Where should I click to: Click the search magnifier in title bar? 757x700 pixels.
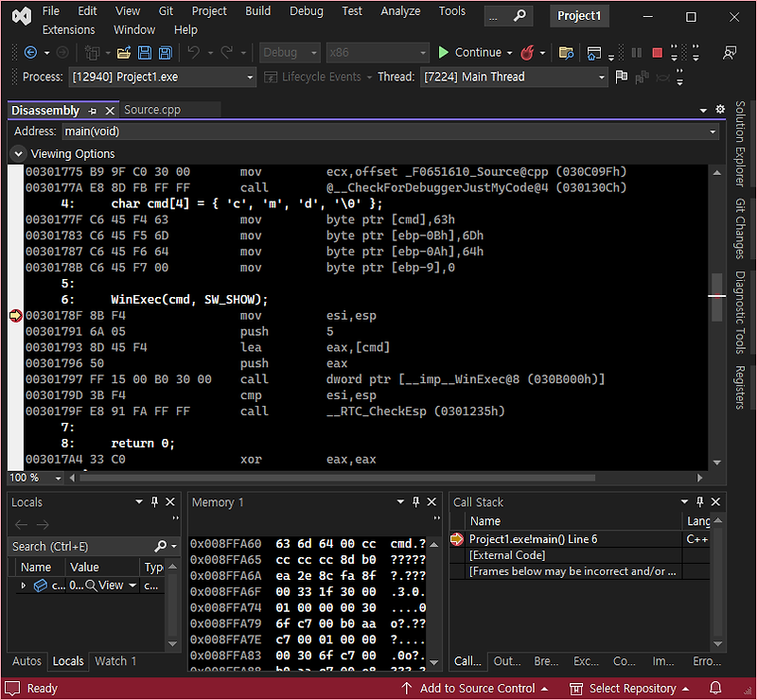[x=519, y=16]
